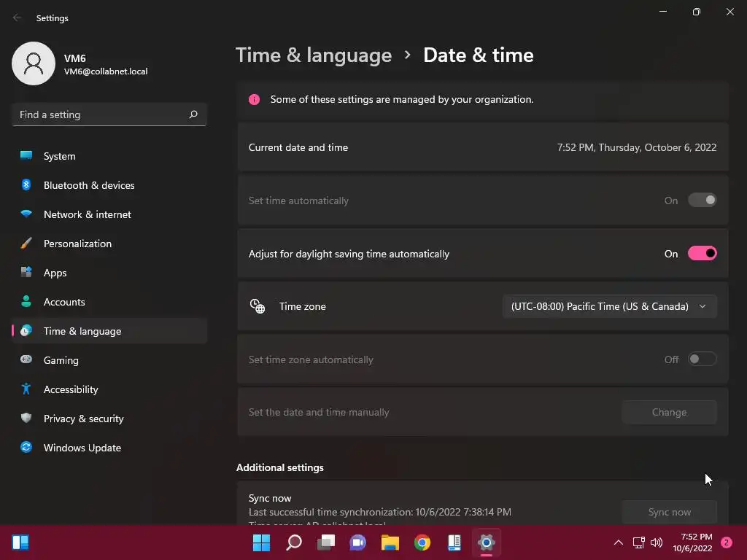
Task: Navigate to Windows Update settings
Action: (x=109, y=448)
